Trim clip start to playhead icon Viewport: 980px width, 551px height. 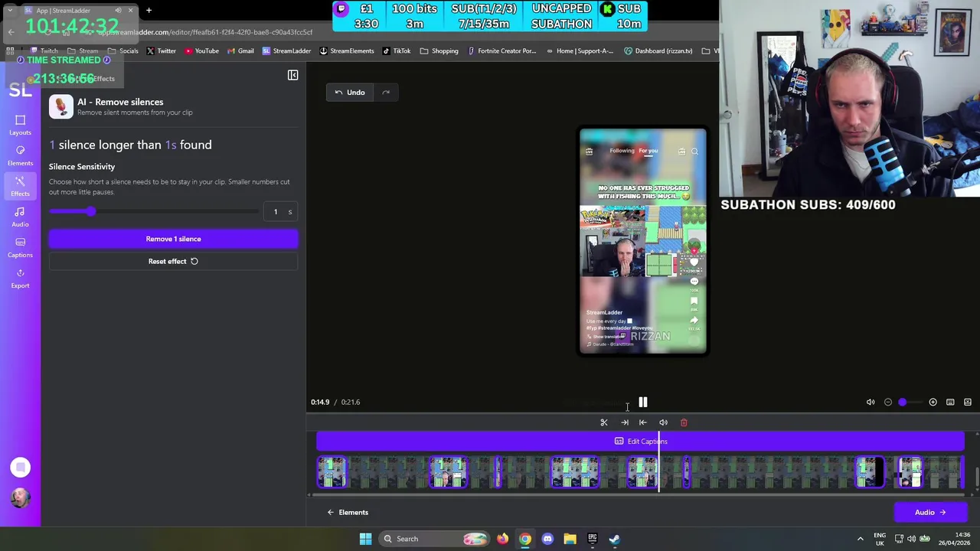click(643, 422)
